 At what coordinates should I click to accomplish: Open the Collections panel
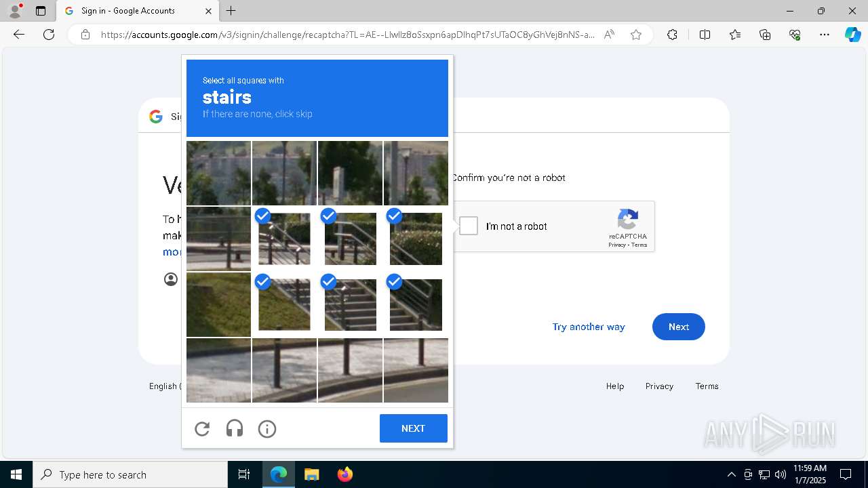pos(765,35)
